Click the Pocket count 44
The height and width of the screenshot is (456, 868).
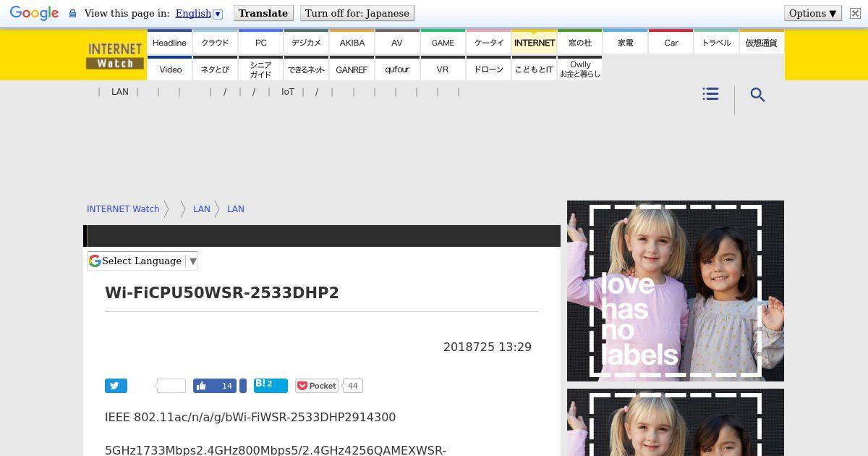click(x=352, y=386)
